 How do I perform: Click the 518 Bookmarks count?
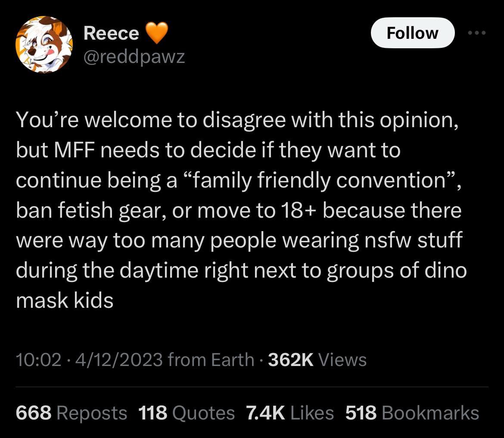[412, 413]
